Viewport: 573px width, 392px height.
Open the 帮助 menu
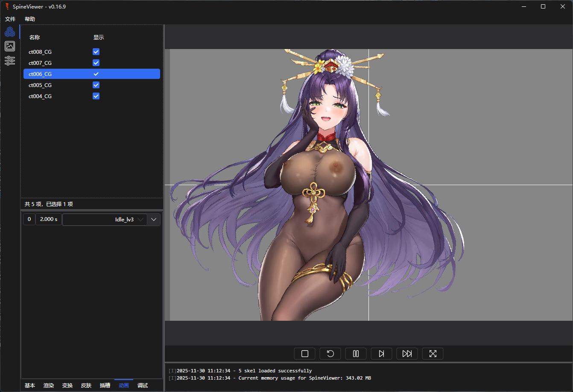[30, 19]
